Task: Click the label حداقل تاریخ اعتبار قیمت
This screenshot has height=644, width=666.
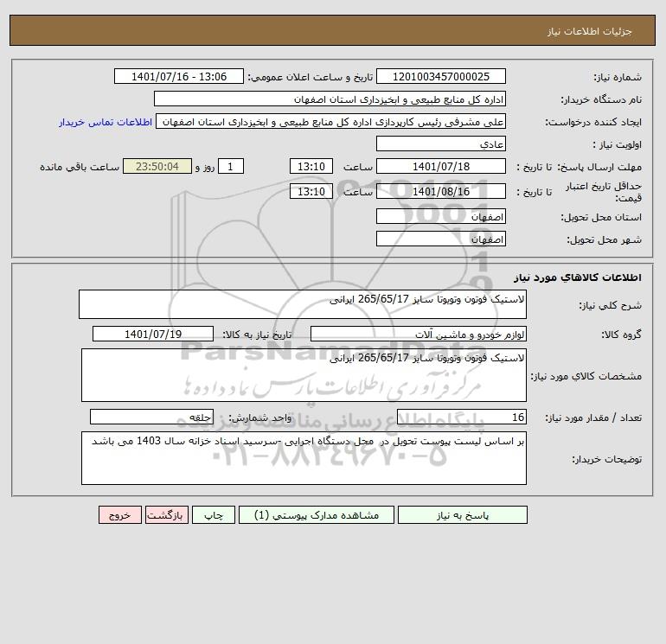Action: (604, 192)
